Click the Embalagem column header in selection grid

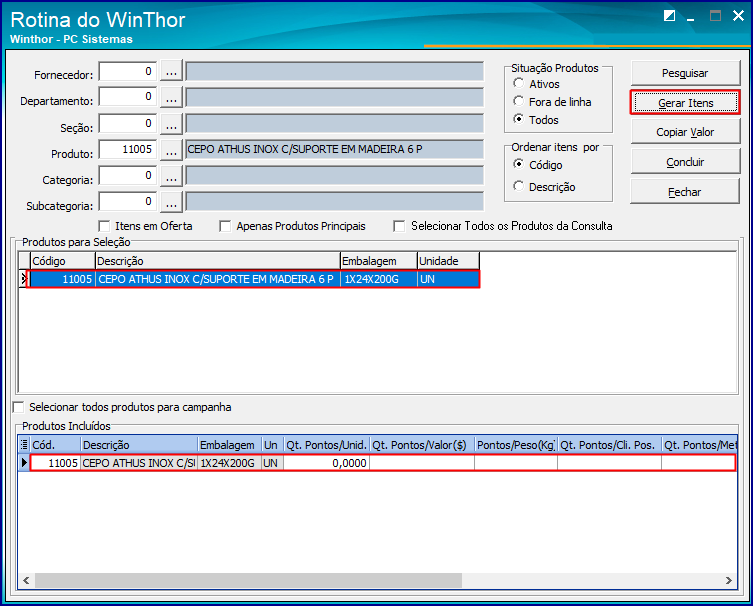click(379, 261)
